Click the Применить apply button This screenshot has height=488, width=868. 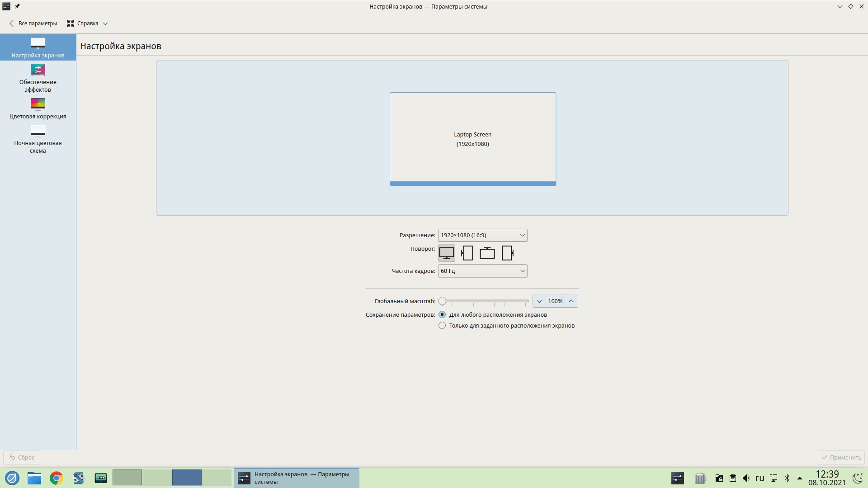[x=841, y=457]
